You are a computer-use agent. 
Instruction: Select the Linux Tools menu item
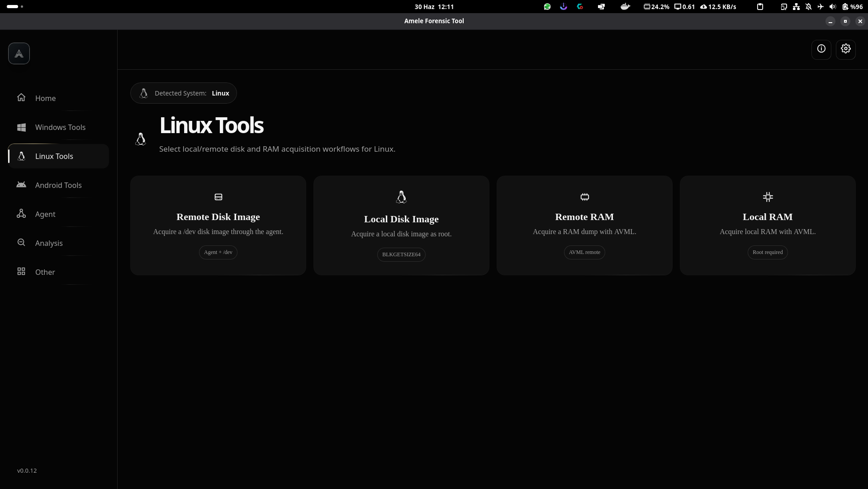pyautogui.click(x=58, y=156)
